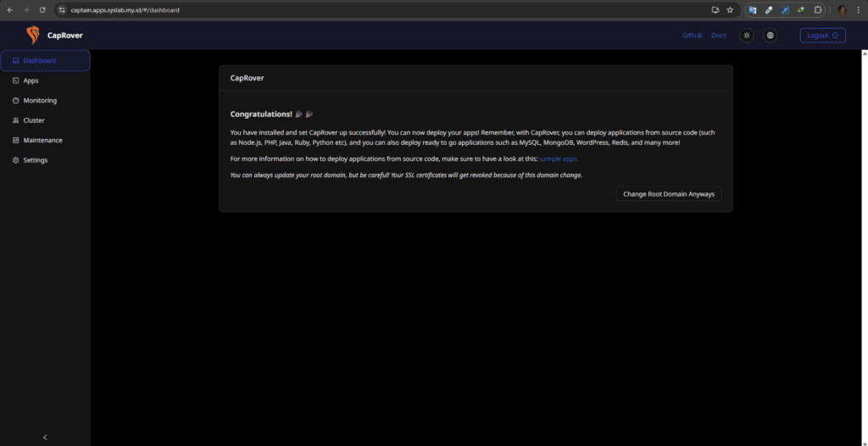This screenshot has height=446, width=868.
Task: Click the CapRover card title
Action: click(247, 78)
